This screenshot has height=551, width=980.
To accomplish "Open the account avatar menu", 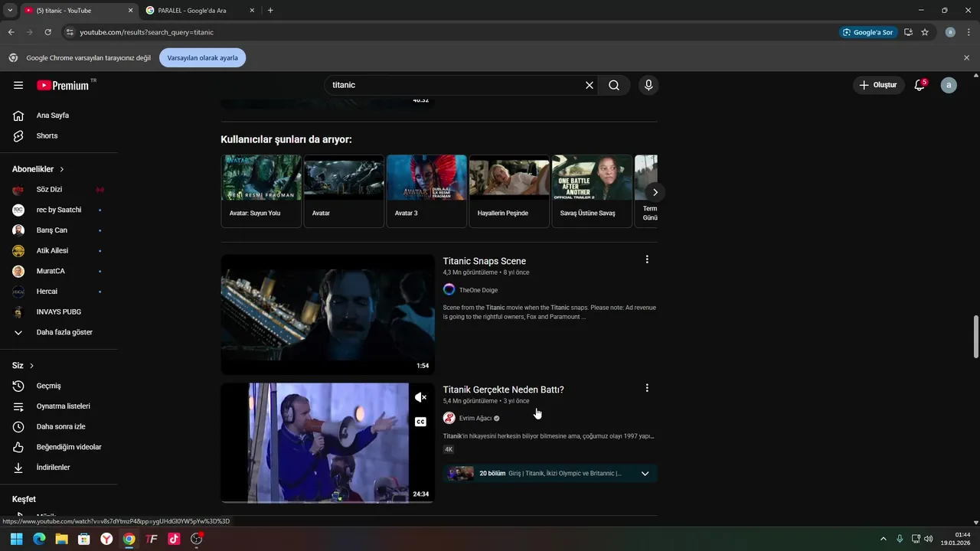I will [x=949, y=85].
